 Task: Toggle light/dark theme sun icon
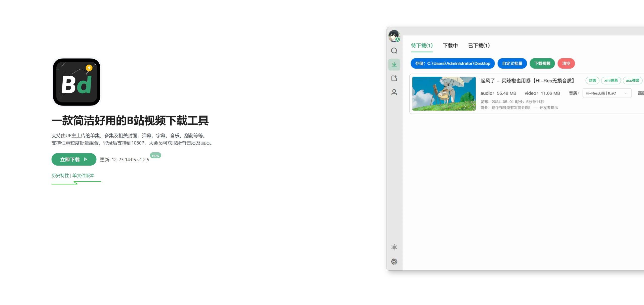point(394,247)
